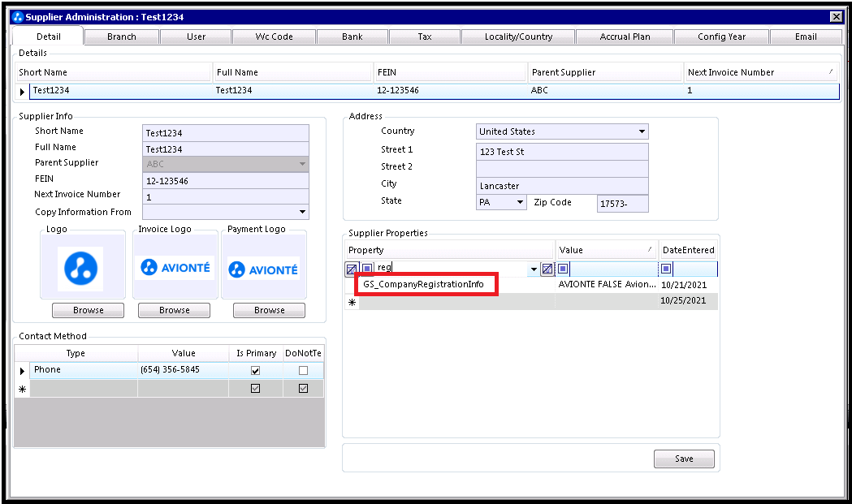Toggle Is Primary for the Phone row

point(255,370)
